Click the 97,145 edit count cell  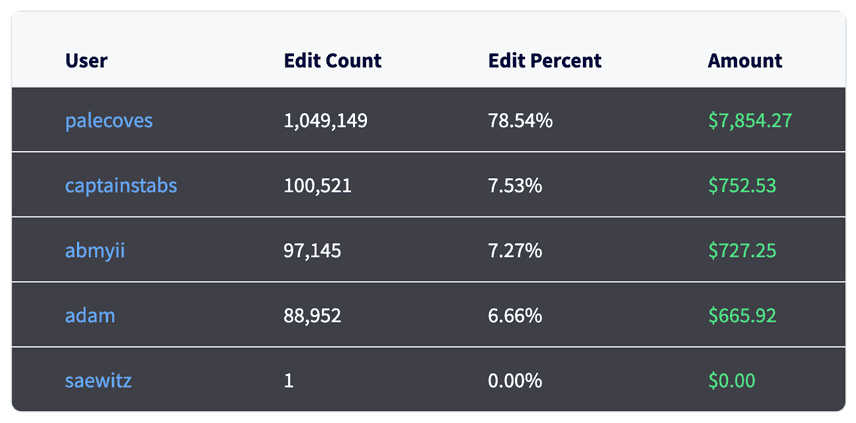(312, 251)
